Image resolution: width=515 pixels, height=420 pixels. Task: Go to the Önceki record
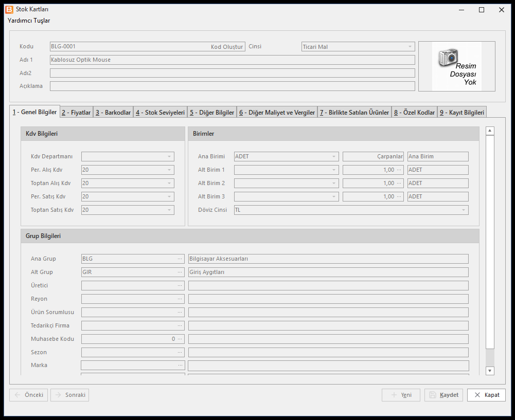(x=29, y=395)
